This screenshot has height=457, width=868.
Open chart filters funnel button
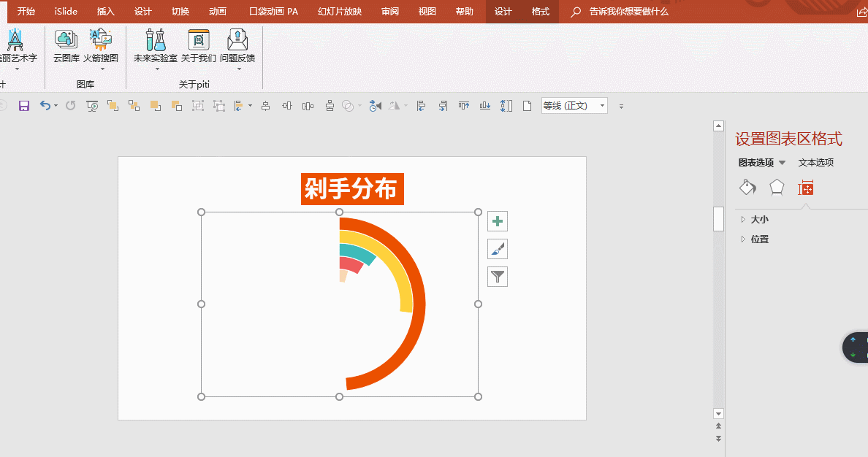click(x=498, y=277)
